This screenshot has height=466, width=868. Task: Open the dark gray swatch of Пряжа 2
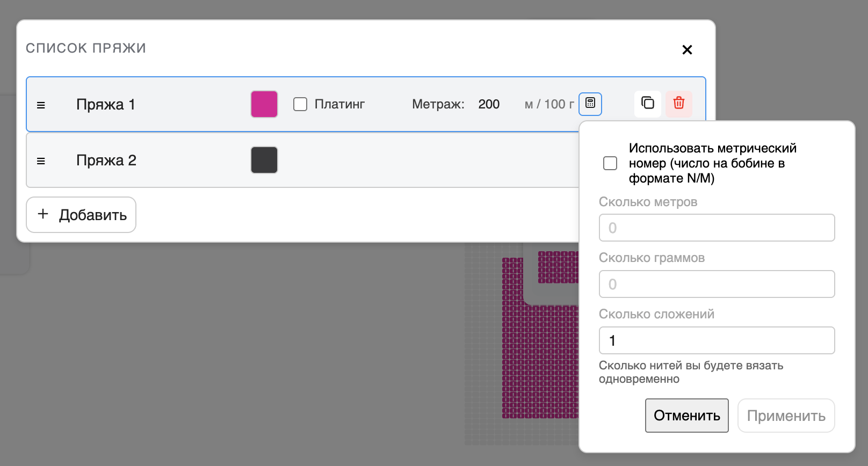click(264, 160)
